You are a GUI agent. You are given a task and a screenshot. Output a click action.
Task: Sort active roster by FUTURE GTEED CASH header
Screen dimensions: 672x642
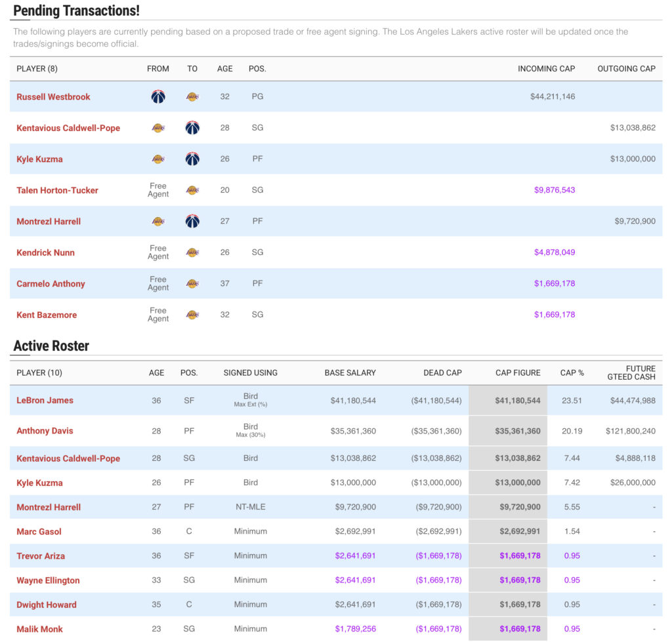[631, 372]
